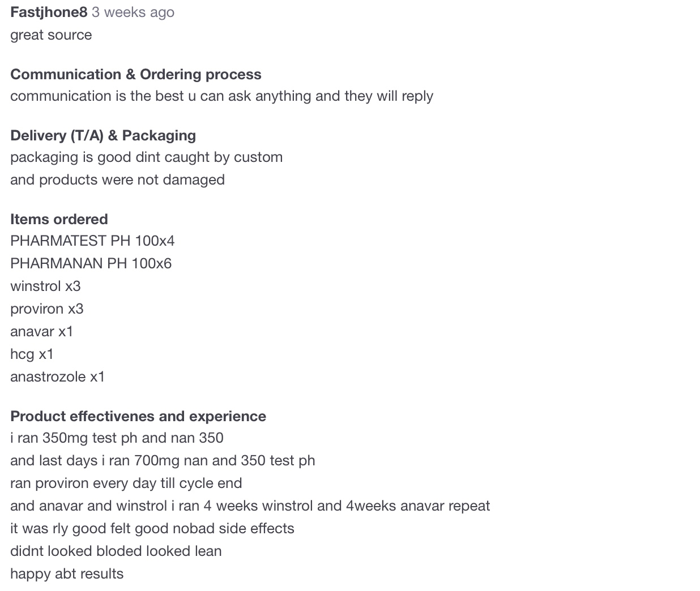
Task: Click the "happy abt results" closing line
Action: pyautogui.click(x=67, y=573)
